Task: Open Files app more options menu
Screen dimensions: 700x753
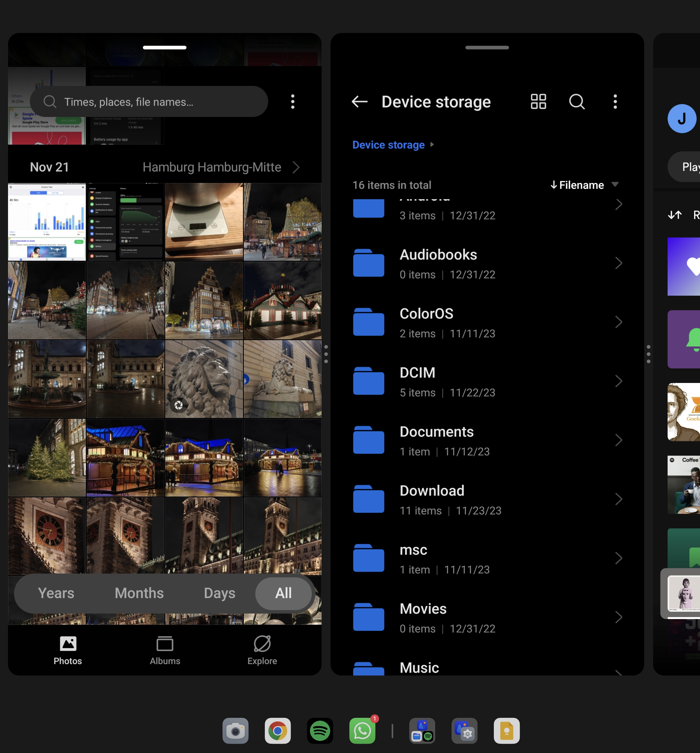Action: coord(615,102)
